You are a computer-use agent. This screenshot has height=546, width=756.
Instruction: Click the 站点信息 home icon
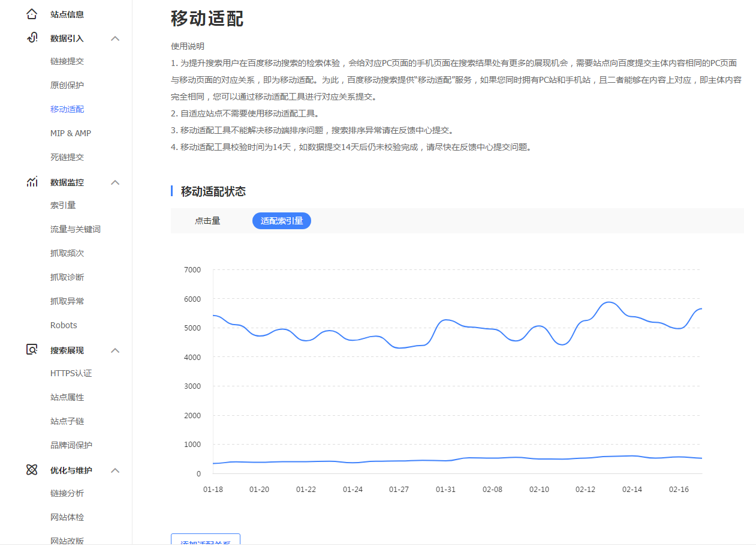31,13
